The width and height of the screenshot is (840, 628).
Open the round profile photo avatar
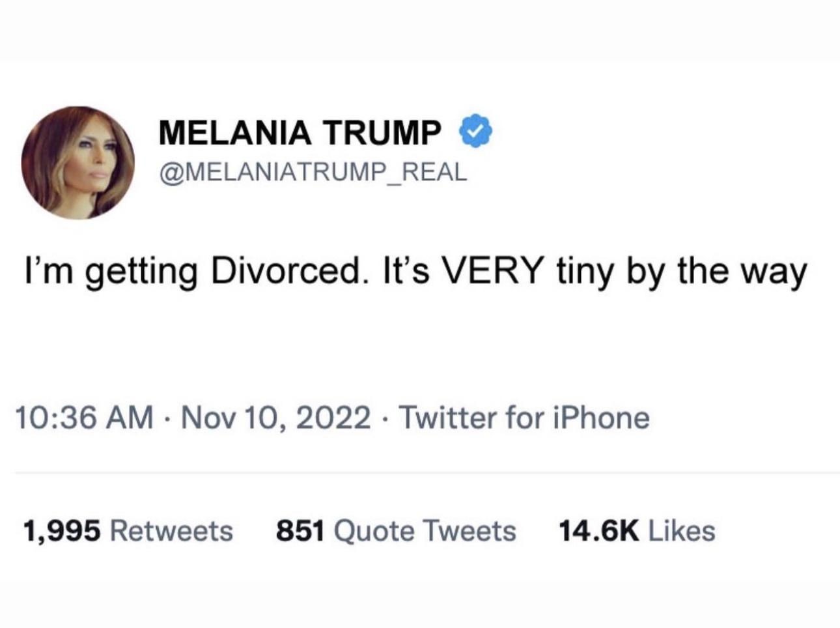coord(77,162)
